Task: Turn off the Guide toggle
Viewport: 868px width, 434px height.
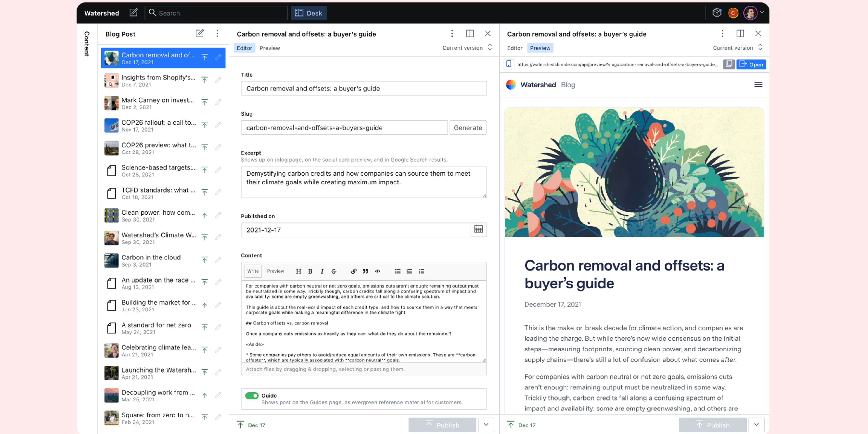Action: (252, 396)
